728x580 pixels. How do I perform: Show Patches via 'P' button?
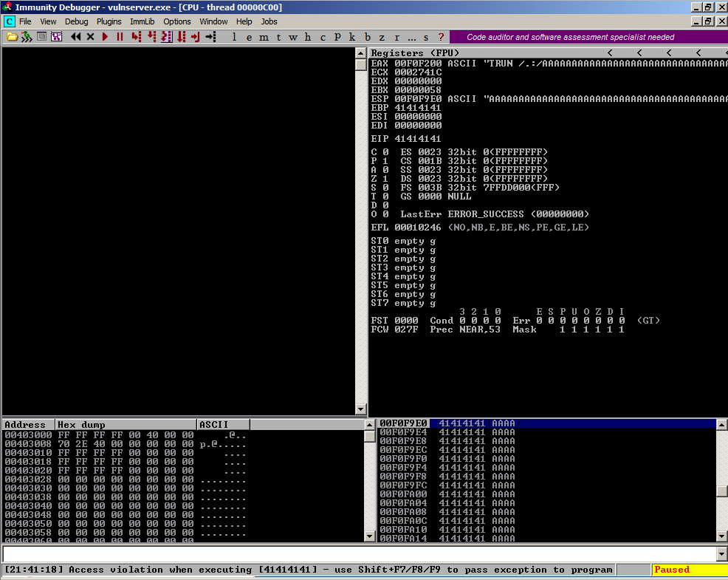(x=337, y=37)
